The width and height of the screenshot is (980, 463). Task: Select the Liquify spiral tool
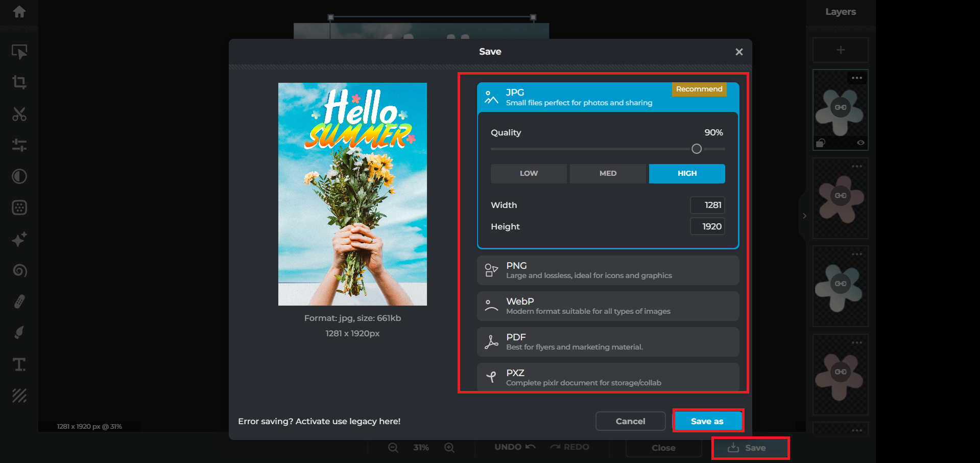coord(19,270)
